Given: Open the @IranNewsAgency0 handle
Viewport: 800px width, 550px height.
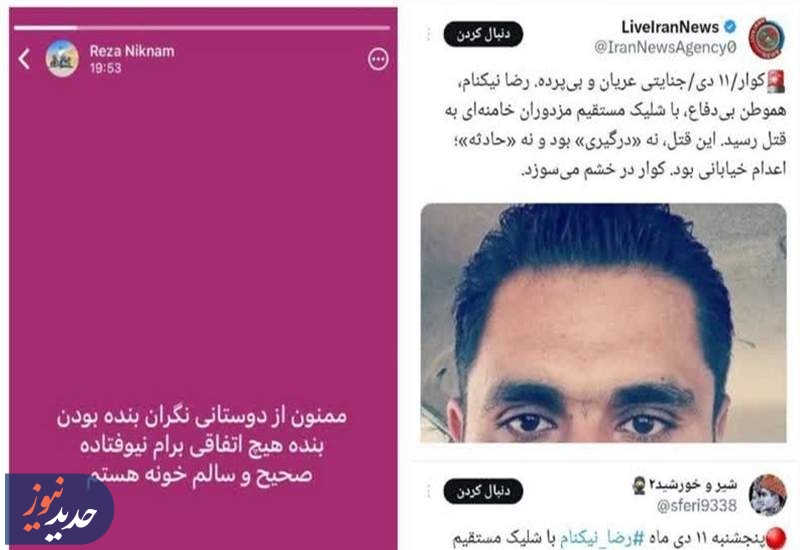Looking at the screenshot, I should [665, 47].
